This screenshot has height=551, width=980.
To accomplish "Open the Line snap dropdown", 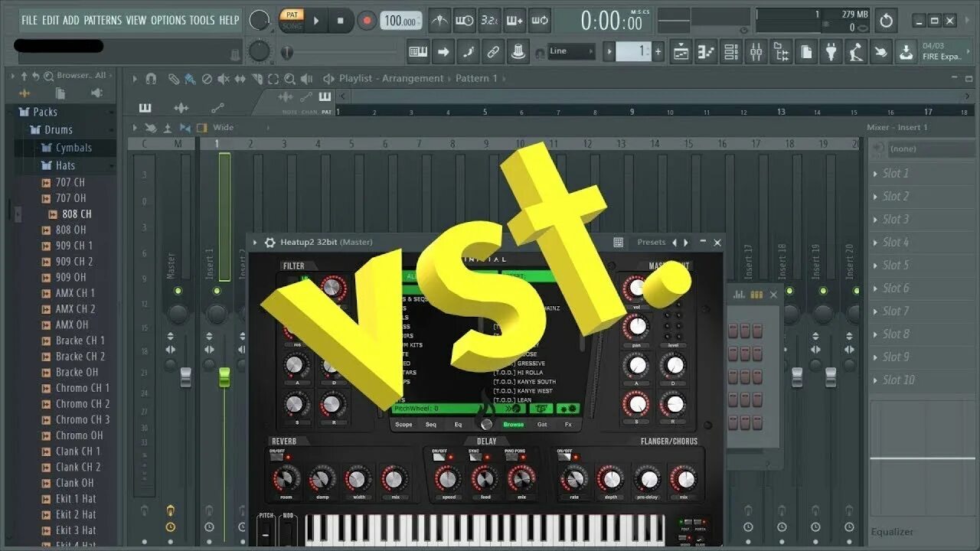I will coord(570,51).
